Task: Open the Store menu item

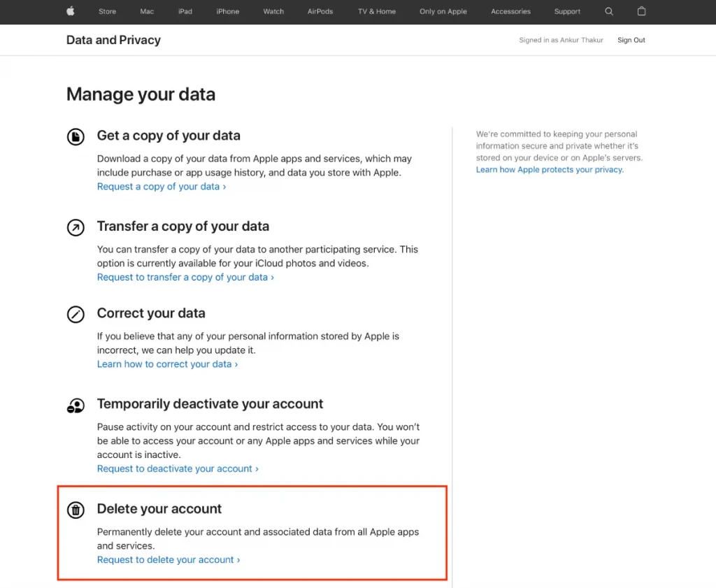Action: point(107,12)
